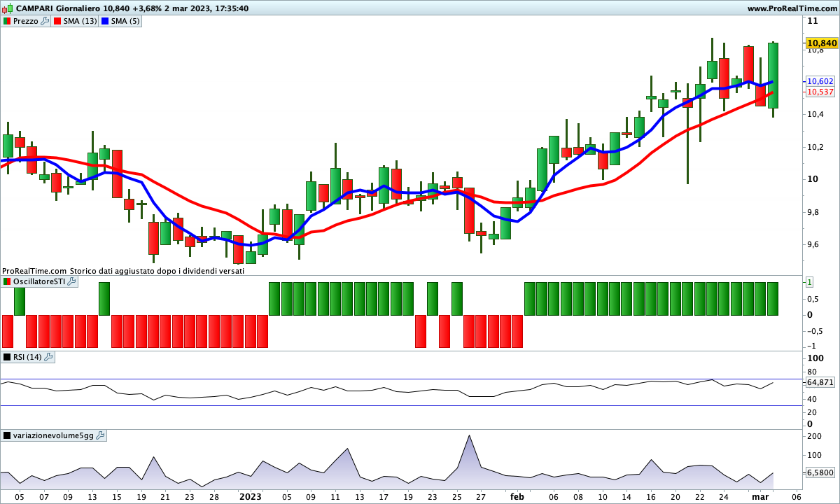Click the red SMA (13) color swatch
Image resolution: width=840 pixels, height=504 pixels.
pyautogui.click(x=57, y=21)
